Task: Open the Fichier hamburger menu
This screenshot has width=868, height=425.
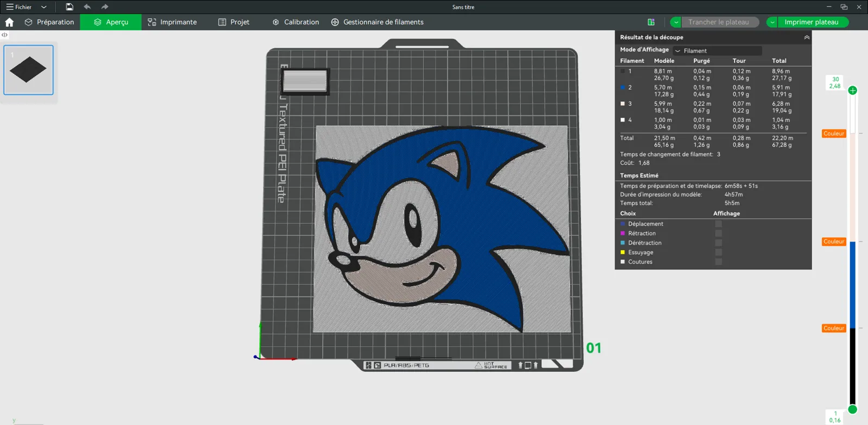Action: (19, 7)
